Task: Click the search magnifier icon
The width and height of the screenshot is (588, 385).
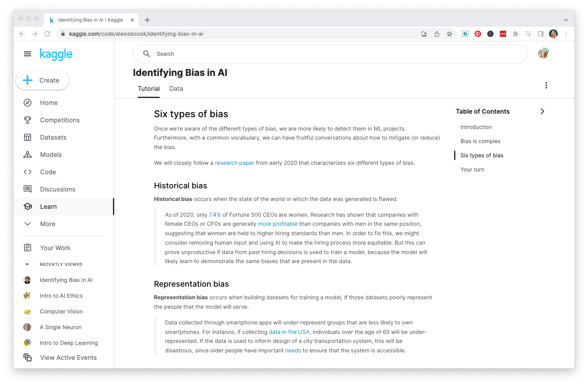Action: tap(146, 54)
